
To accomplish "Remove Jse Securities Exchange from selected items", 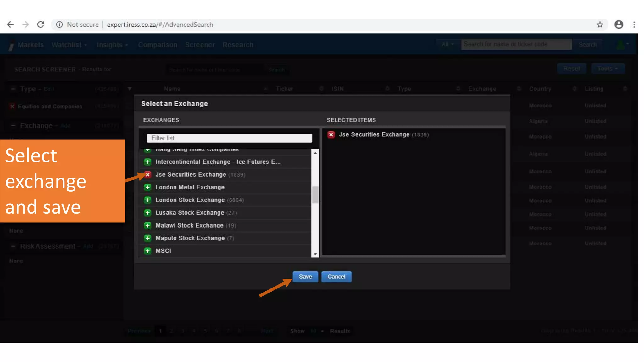I will click(x=331, y=134).
